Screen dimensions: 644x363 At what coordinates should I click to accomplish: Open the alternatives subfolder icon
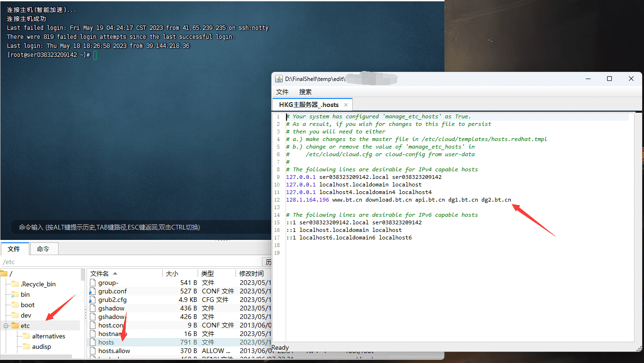[x=26, y=336]
